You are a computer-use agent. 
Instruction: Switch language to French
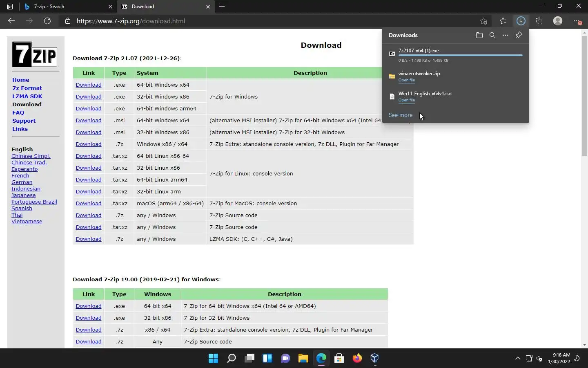tap(20, 176)
